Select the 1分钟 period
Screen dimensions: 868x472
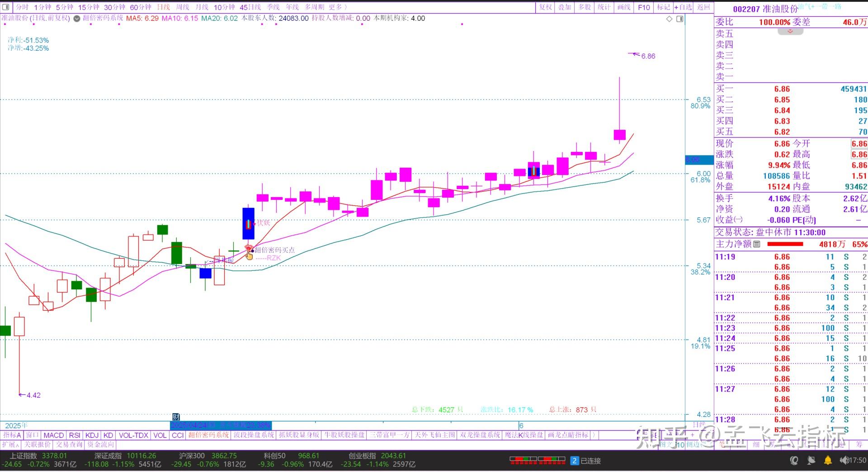pos(42,7)
